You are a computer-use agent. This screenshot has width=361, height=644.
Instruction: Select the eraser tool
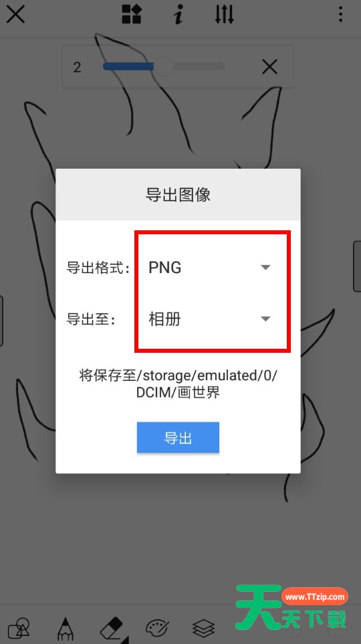point(112,629)
